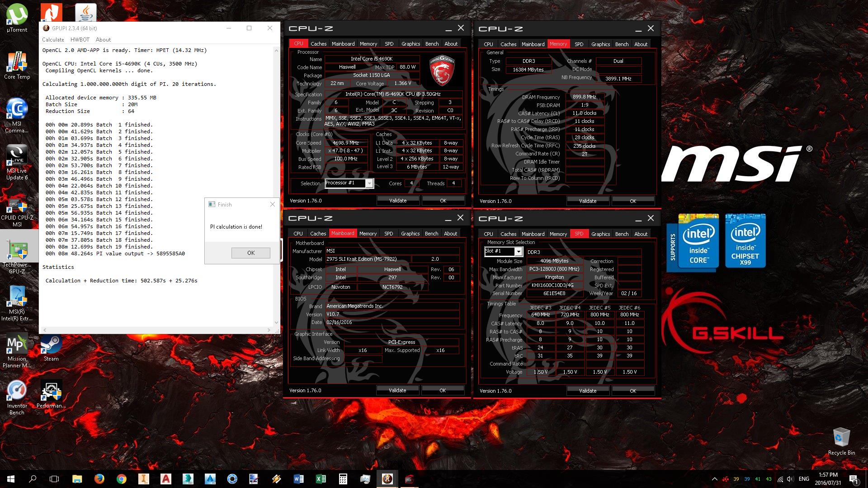Open the Recycle Bin

(841, 441)
